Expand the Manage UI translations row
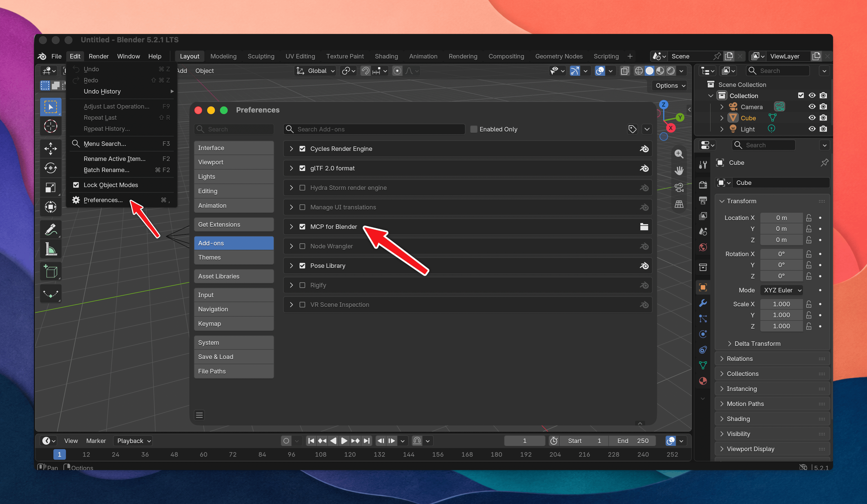 click(x=292, y=207)
